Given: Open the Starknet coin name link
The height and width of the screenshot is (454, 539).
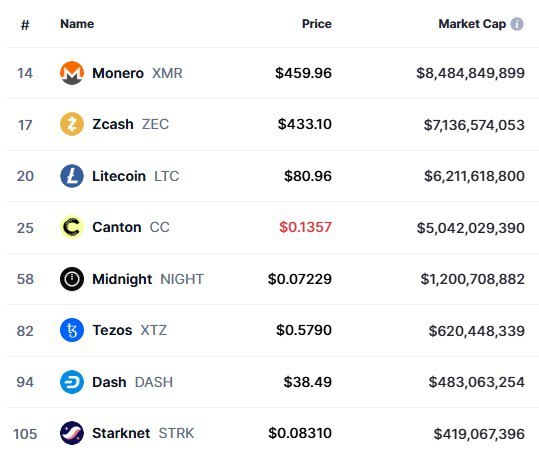Looking at the screenshot, I should [121, 433].
